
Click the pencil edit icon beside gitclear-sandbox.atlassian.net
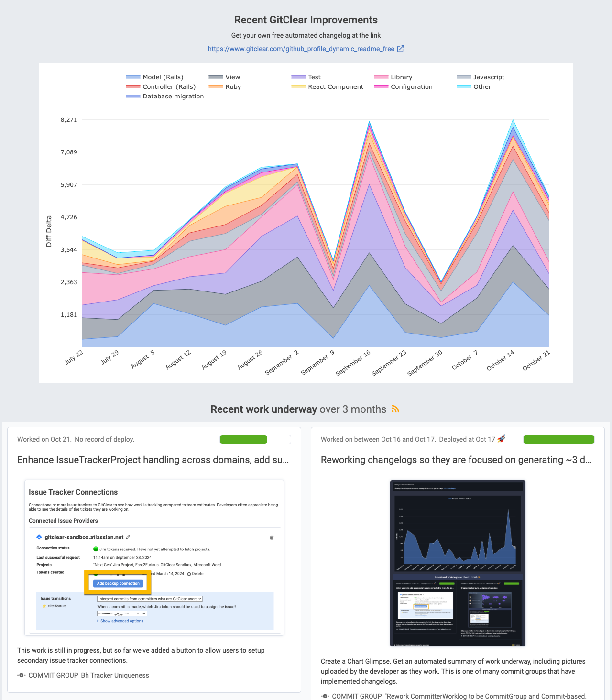[x=128, y=537]
